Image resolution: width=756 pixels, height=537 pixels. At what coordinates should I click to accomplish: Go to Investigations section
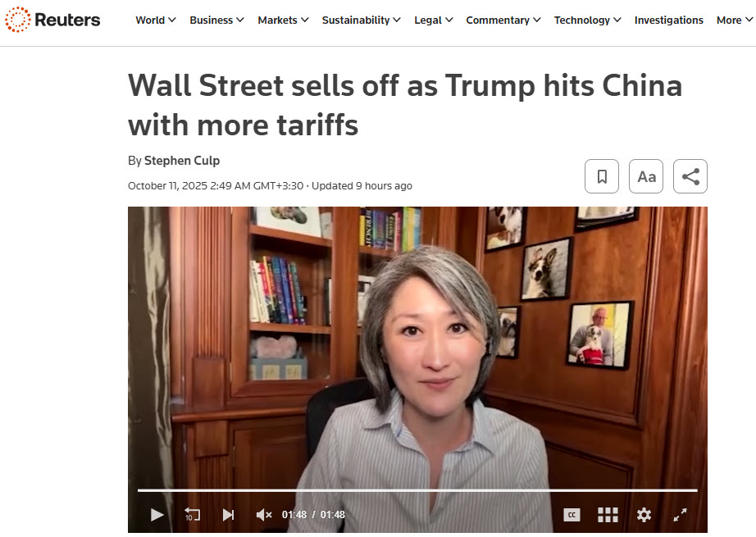click(x=669, y=20)
